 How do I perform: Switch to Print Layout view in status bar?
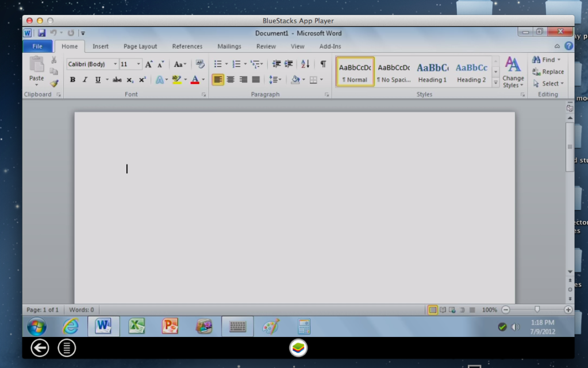(432, 310)
